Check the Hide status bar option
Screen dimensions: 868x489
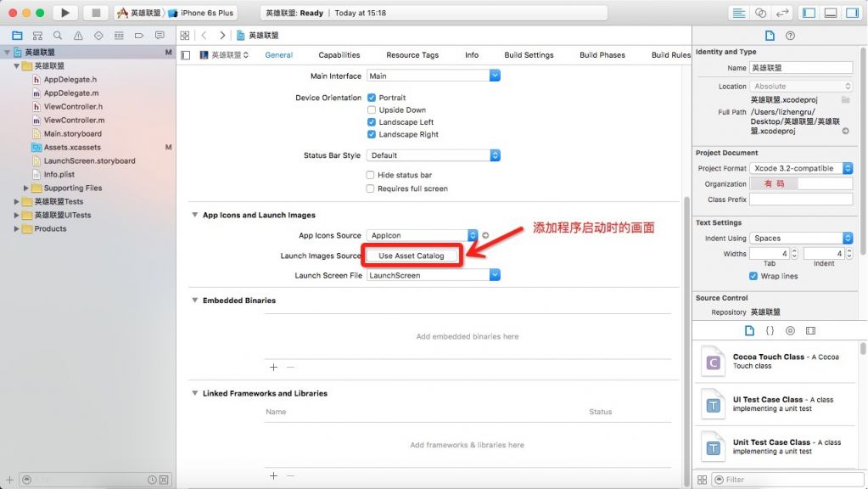coord(371,175)
